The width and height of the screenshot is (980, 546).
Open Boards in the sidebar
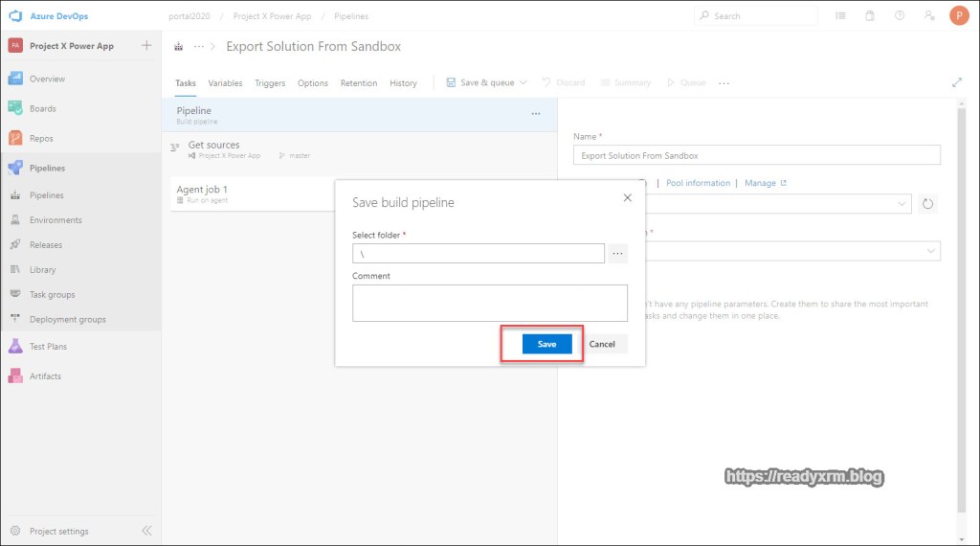[43, 109]
